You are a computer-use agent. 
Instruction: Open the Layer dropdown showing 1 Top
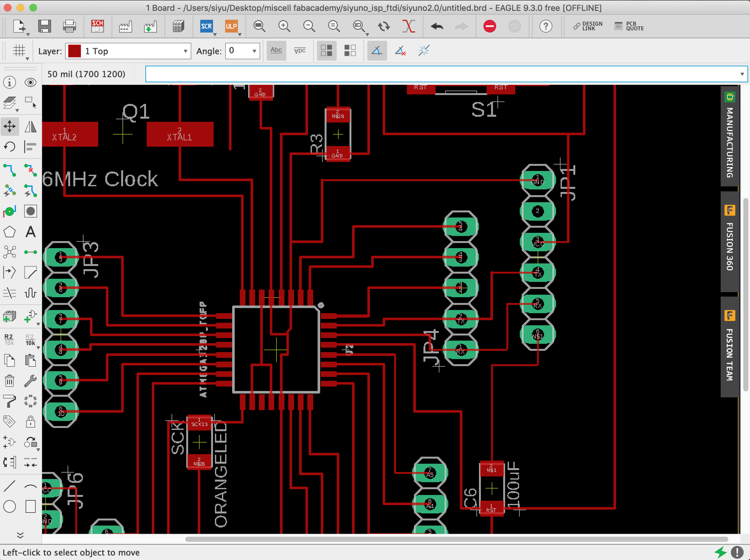(128, 51)
